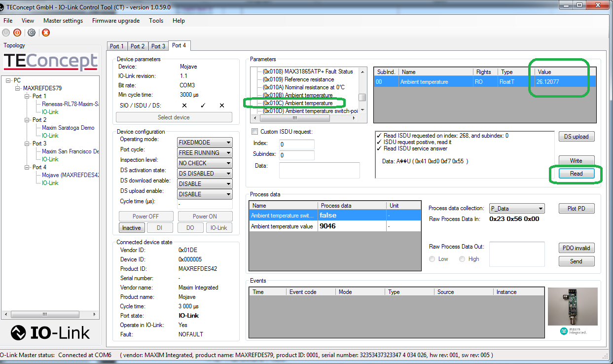Image resolution: width=613 pixels, height=364 pixels.
Task: Click the IO-Link mode button
Action: [x=219, y=227]
